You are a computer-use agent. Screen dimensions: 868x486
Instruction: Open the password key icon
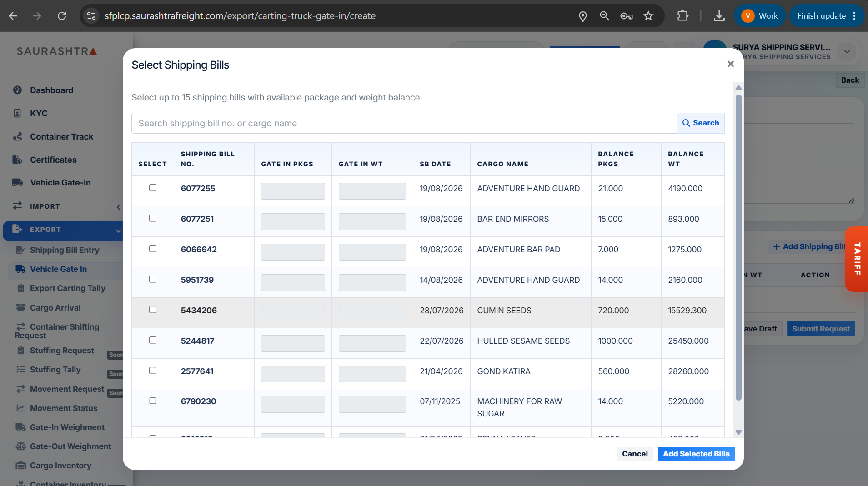pyautogui.click(x=626, y=16)
